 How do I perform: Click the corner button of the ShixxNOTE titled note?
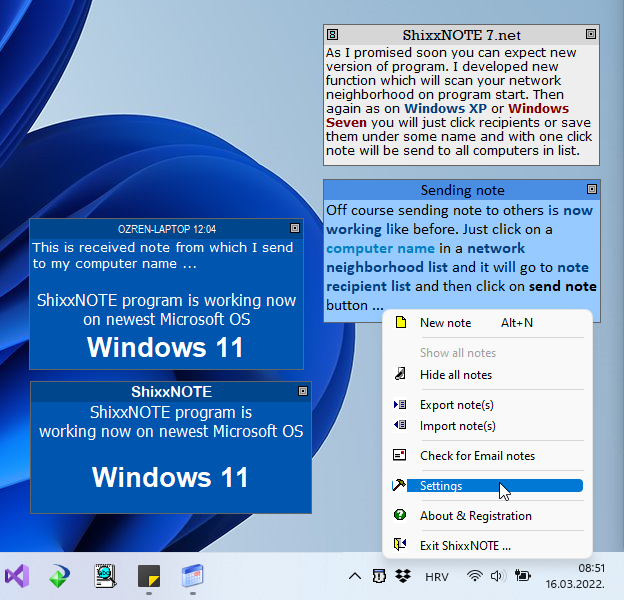tap(303, 391)
